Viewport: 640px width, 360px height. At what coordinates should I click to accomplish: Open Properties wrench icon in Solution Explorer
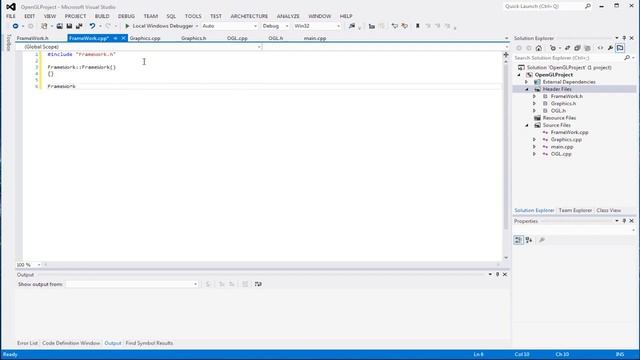[x=610, y=48]
